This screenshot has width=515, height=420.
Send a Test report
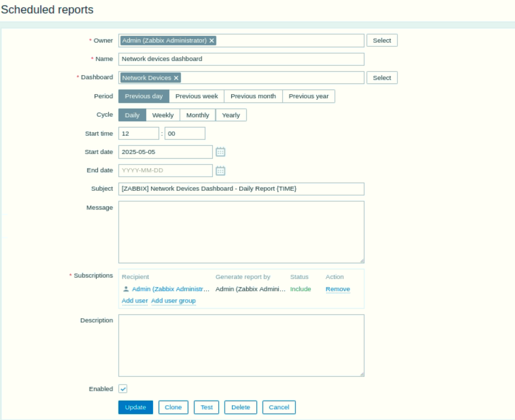click(x=206, y=407)
